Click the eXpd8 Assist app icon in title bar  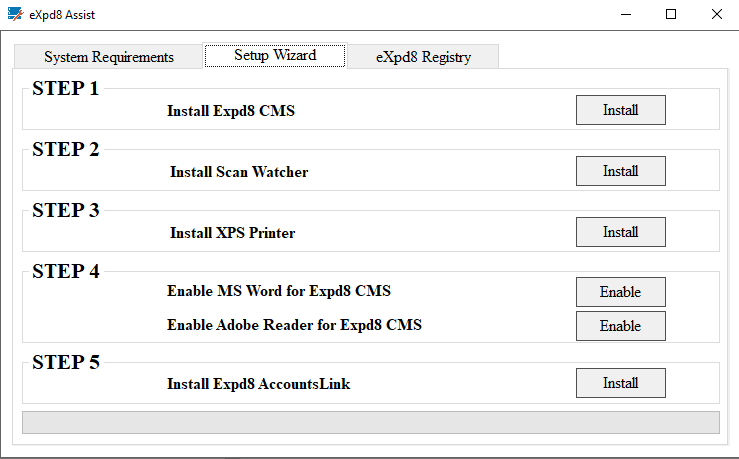15,14
